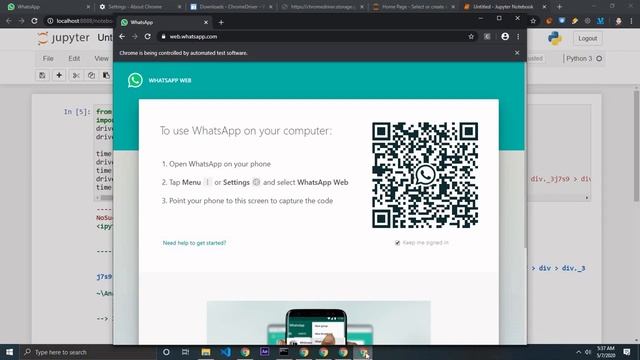Click the back arrow in WhatsApp window
Image resolution: width=640 pixels, height=360 pixels.
click(x=122, y=37)
